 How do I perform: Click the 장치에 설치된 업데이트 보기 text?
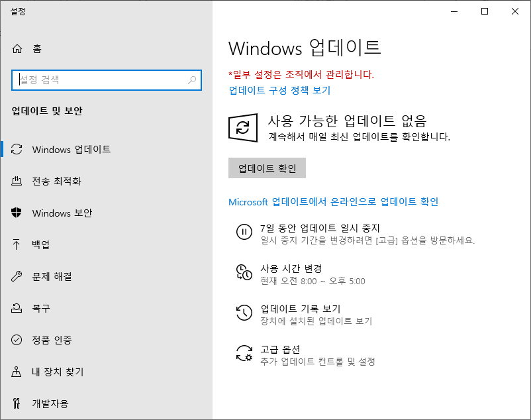click(316, 321)
